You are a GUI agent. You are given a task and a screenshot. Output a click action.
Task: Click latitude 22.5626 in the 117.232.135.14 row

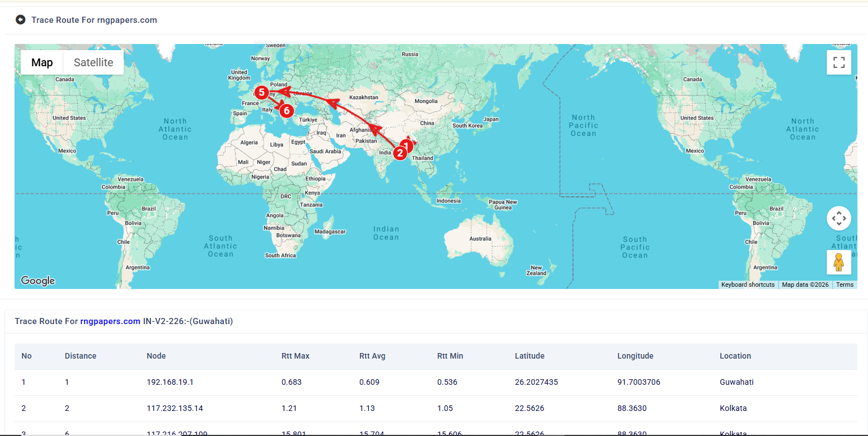point(529,408)
